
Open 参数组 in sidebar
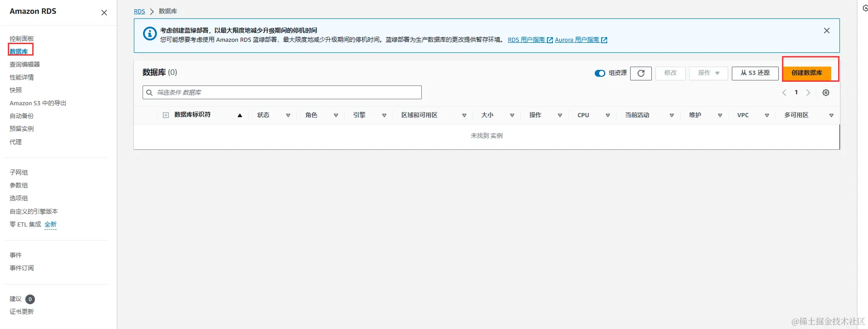(19, 185)
